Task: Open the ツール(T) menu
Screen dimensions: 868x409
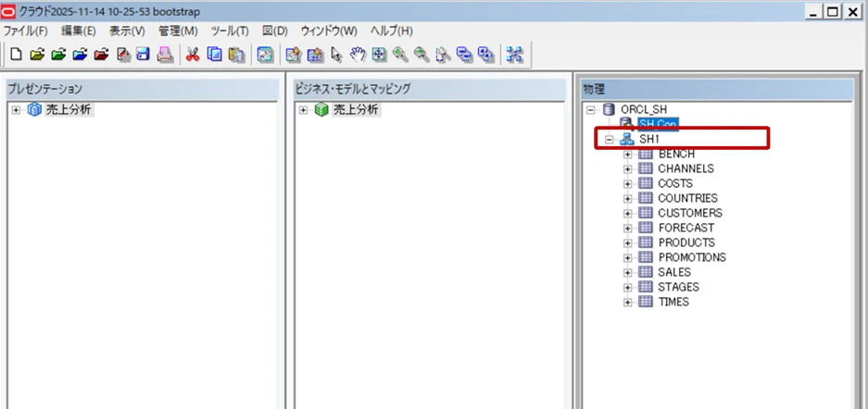Action: [229, 31]
